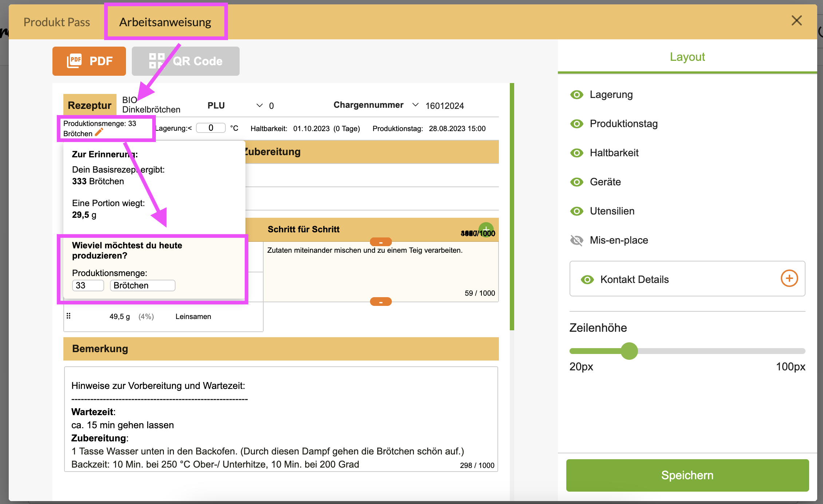The image size is (823, 504).
Task: Click the step text 'Zutaten miteinander mischen'
Action: pyautogui.click(x=365, y=250)
